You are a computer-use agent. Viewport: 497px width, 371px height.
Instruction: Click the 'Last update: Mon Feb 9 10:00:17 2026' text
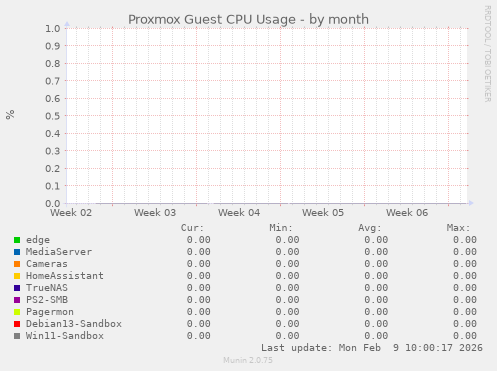coord(372,348)
